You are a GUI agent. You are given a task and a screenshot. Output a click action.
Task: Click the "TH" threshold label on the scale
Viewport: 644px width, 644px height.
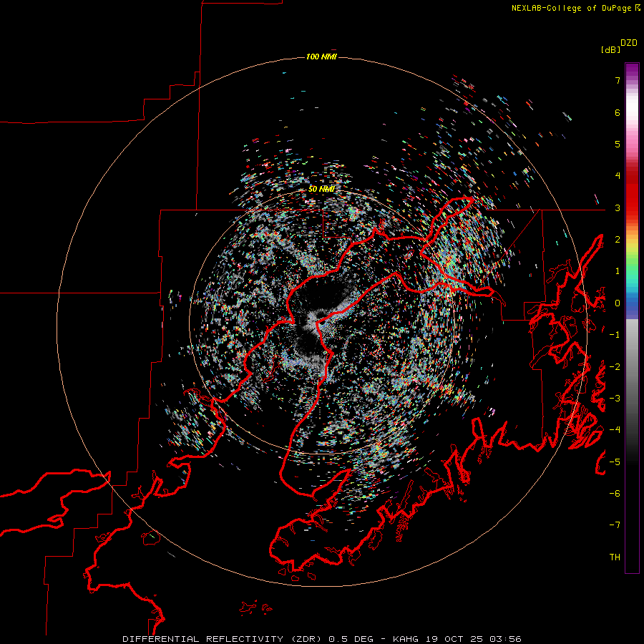(615, 557)
